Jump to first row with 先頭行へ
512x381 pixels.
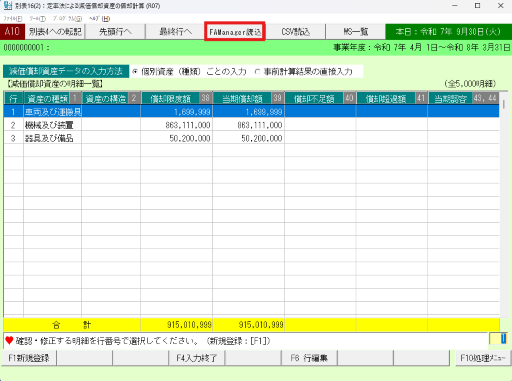[115, 32]
